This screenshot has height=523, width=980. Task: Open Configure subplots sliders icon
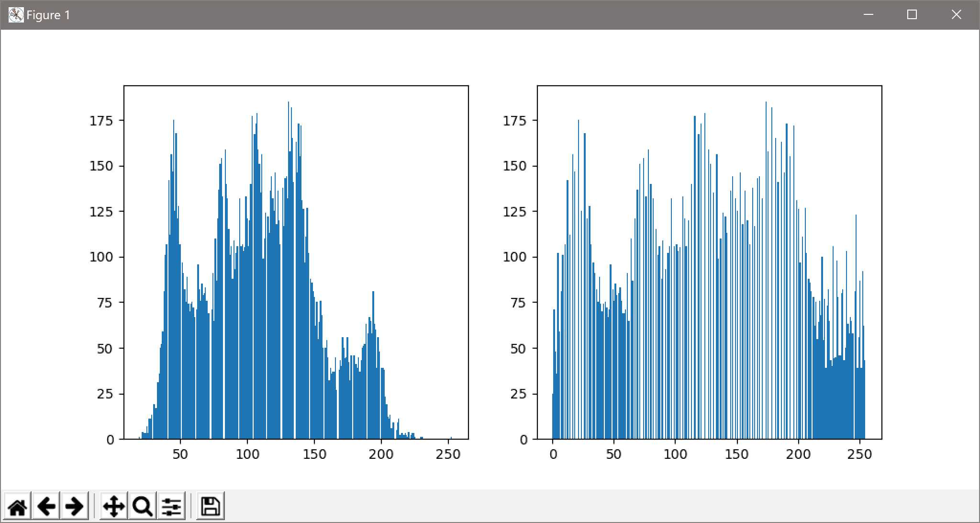pyautogui.click(x=171, y=506)
